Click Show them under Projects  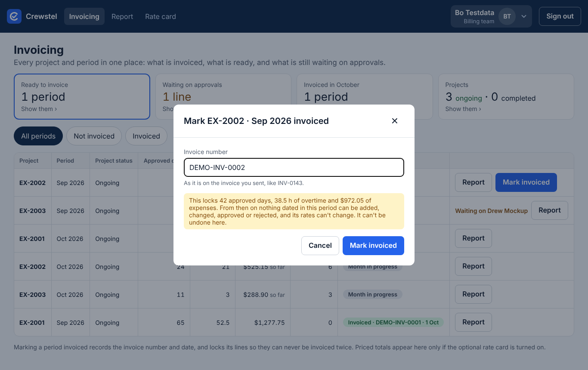(463, 109)
